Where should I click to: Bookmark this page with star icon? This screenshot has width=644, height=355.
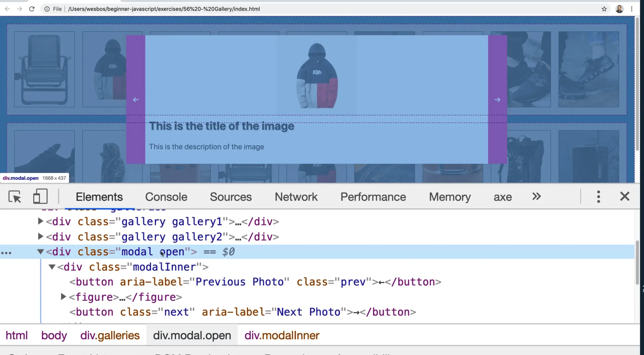[x=604, y=9]
